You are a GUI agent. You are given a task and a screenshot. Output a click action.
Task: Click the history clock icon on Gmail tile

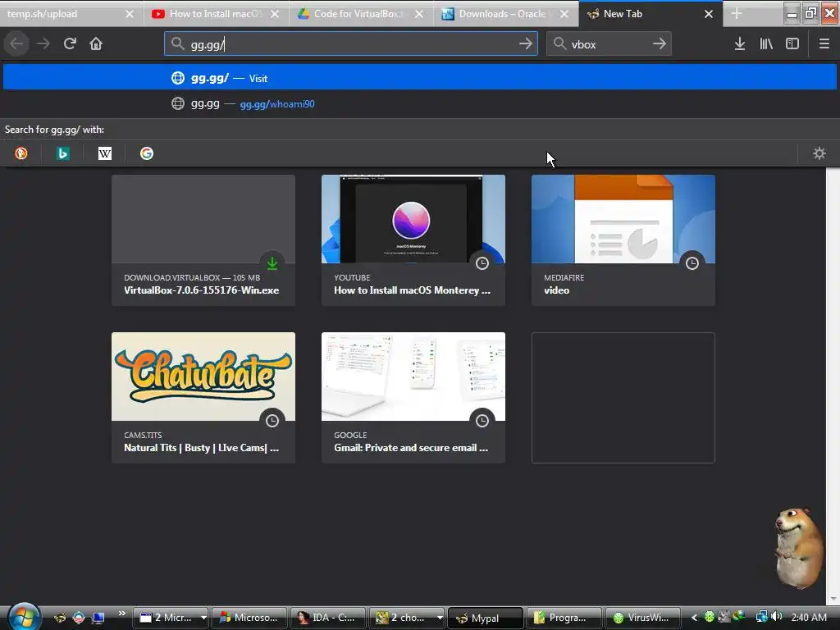[482, 421]
